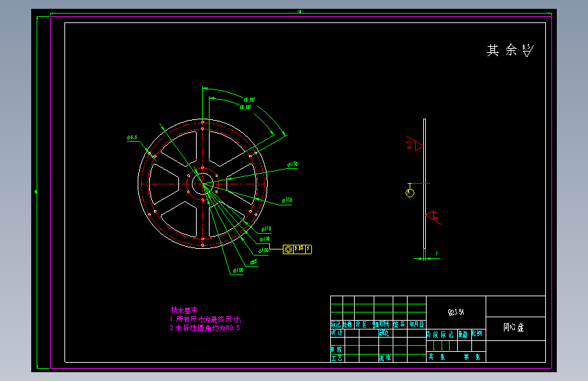The height and width of the screenshot is (381, 588).
Task: Select the 第 张 sheet number label
Action: click(x=472, y=357)
